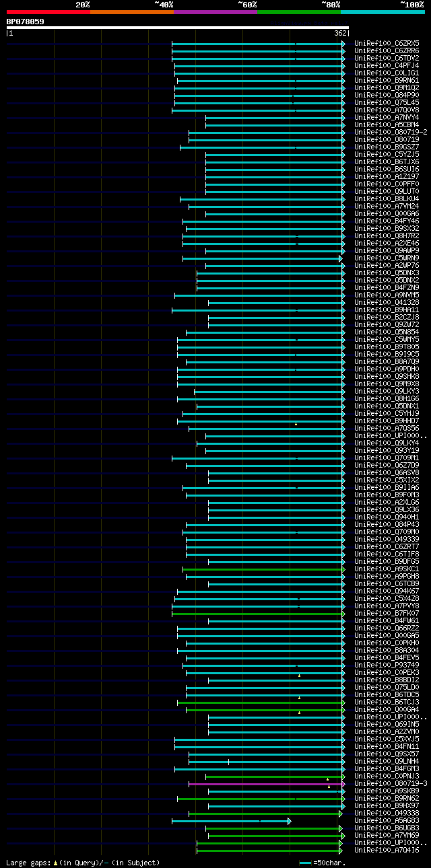This screenshot has width=431, height=868.
Task: Click the UniRef100_B8LKU4 label
Action: tap(387, 198)
